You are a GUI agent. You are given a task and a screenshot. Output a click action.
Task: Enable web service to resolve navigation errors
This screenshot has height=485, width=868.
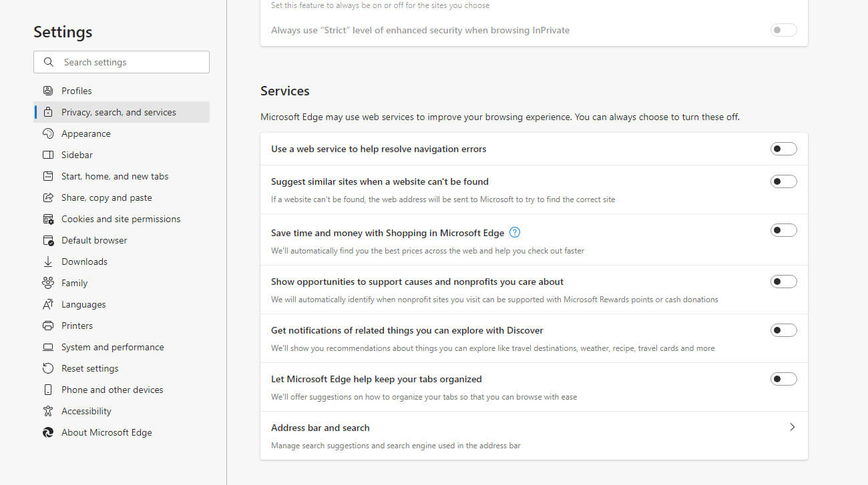[x=783, y=148]
